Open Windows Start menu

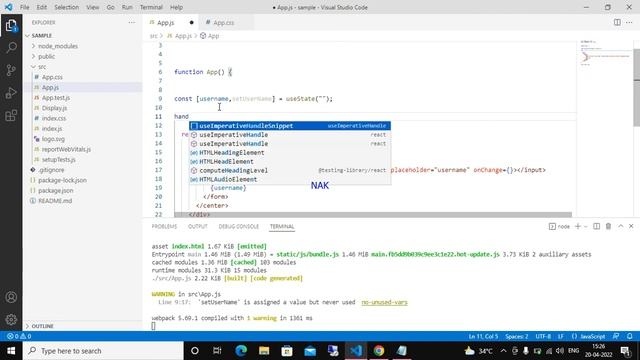11,351
